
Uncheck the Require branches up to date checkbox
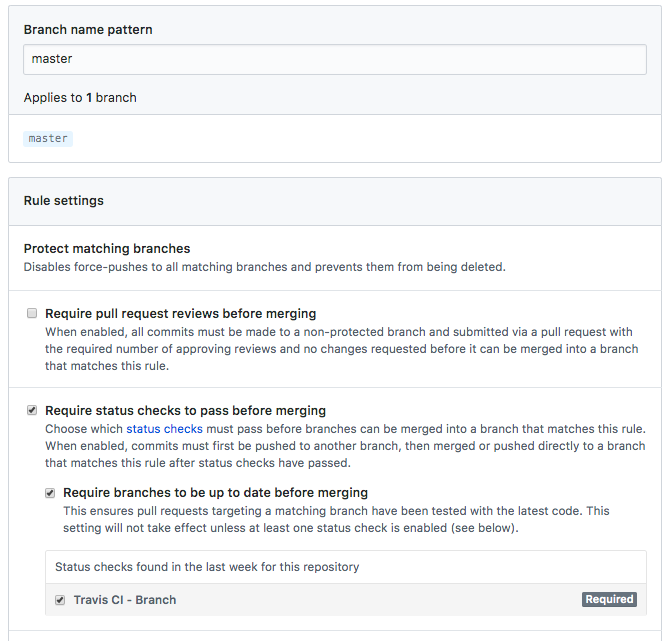point(50,493)
